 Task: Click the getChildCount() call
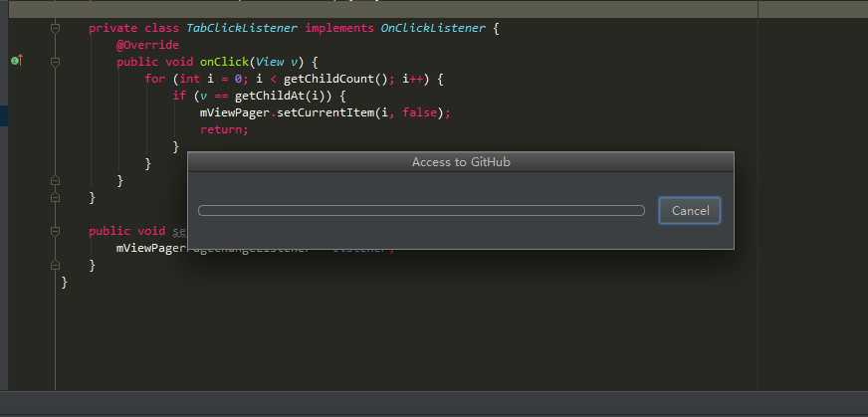[x=335, y=80]
